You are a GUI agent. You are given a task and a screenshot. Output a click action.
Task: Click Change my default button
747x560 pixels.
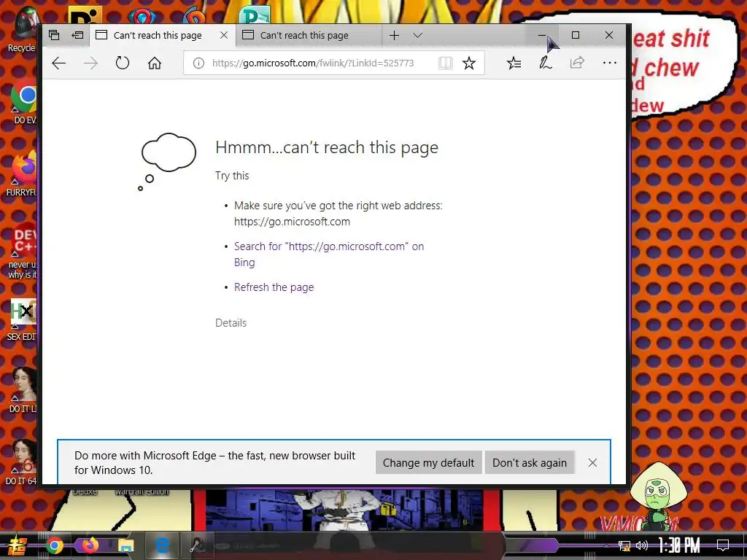tap(429, 463)
